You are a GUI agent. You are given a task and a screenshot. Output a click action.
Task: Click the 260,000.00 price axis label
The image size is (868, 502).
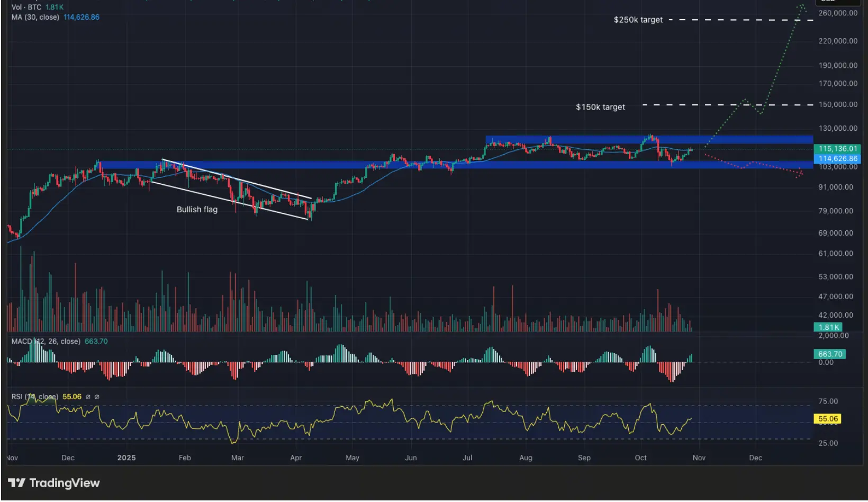tap(838, 13)
